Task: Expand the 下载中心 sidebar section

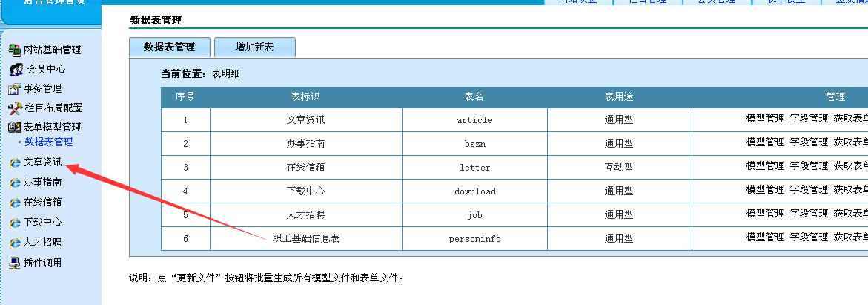Action: point(42,223)
